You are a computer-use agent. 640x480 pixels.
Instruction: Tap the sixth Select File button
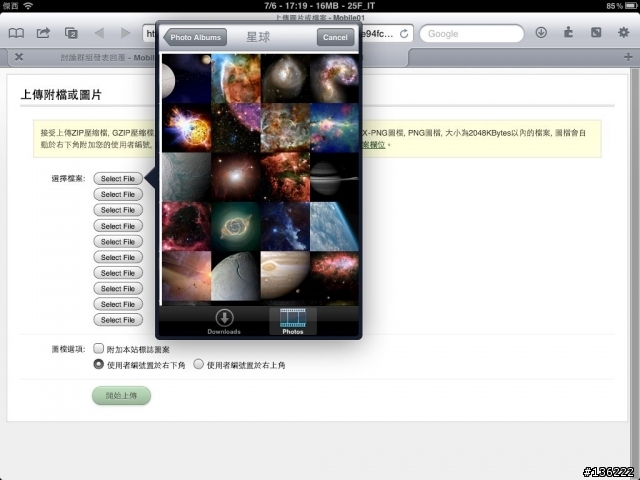coord(118,257)
